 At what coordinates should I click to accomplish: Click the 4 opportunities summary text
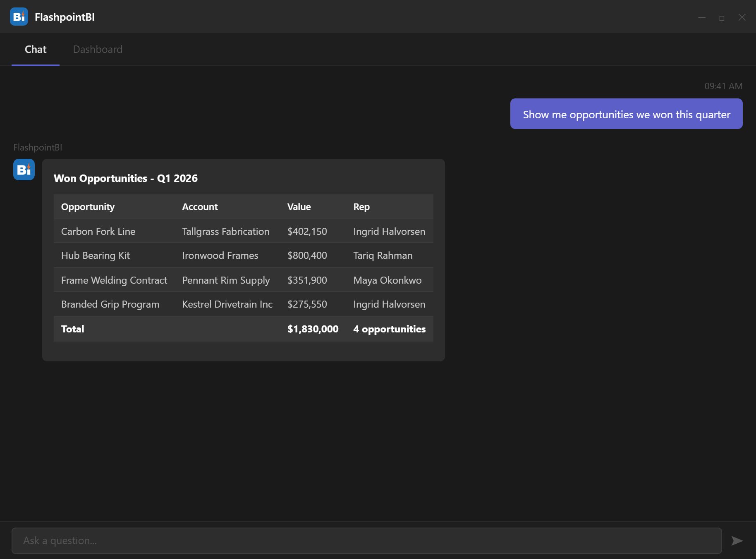[390, 329]
